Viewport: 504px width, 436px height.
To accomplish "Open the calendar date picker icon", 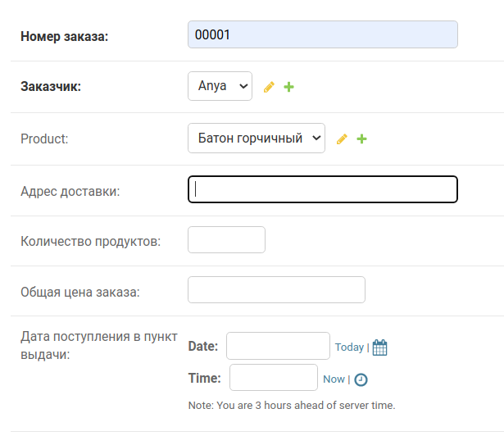I will pyautogui.click(x=379, y=347).
